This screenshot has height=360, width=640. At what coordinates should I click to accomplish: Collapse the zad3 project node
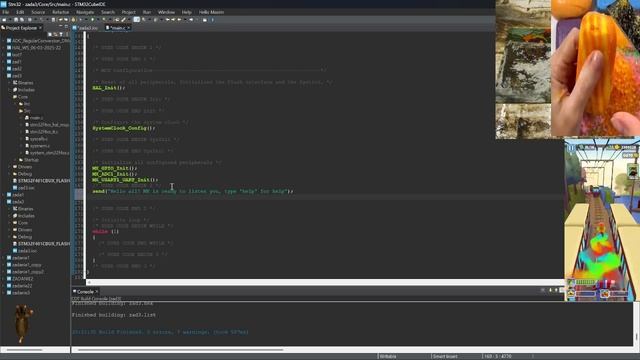tap(4, 76)
